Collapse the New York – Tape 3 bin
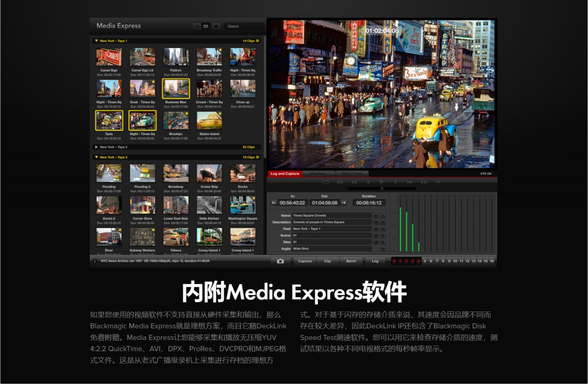This screenshot has width=588, height=384. [96, 157]
